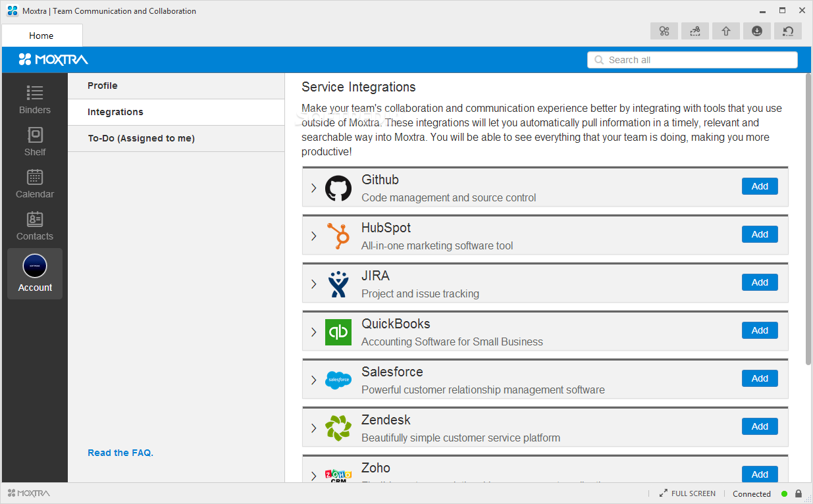Click the JIRA logo icon
Viewport: 813px width, 504px height.
click(338, 284)
